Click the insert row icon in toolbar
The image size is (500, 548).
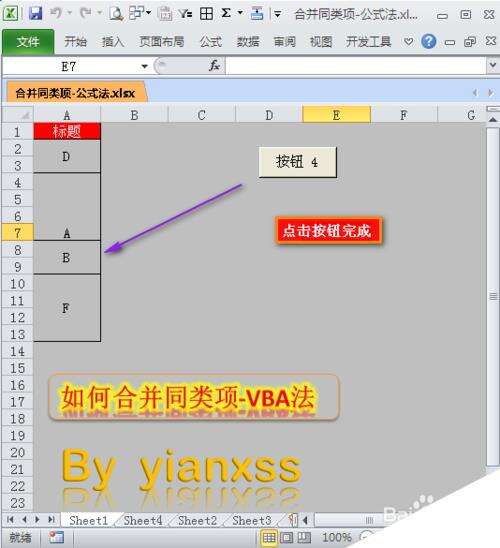pyautogui.click(x=257, y=14)
